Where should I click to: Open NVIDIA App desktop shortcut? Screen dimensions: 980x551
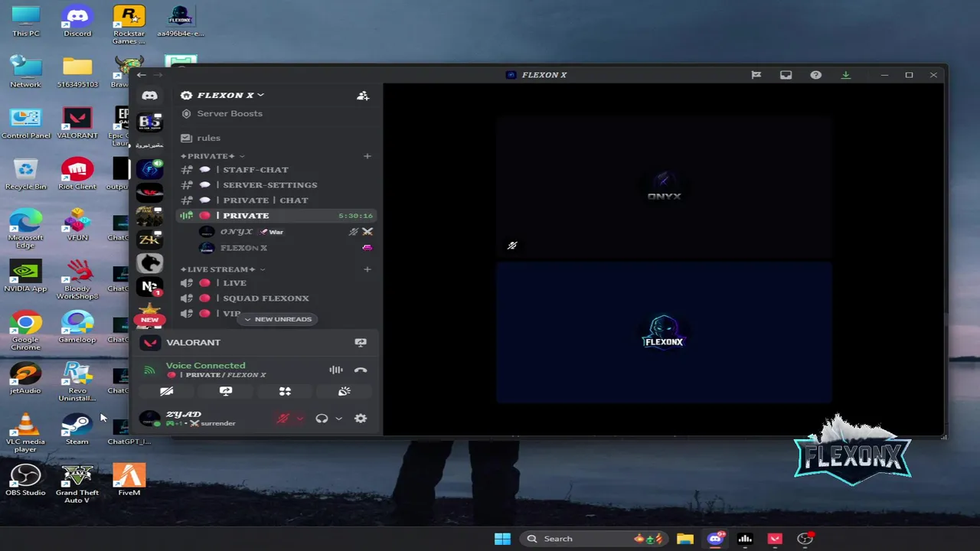point(25,276)
